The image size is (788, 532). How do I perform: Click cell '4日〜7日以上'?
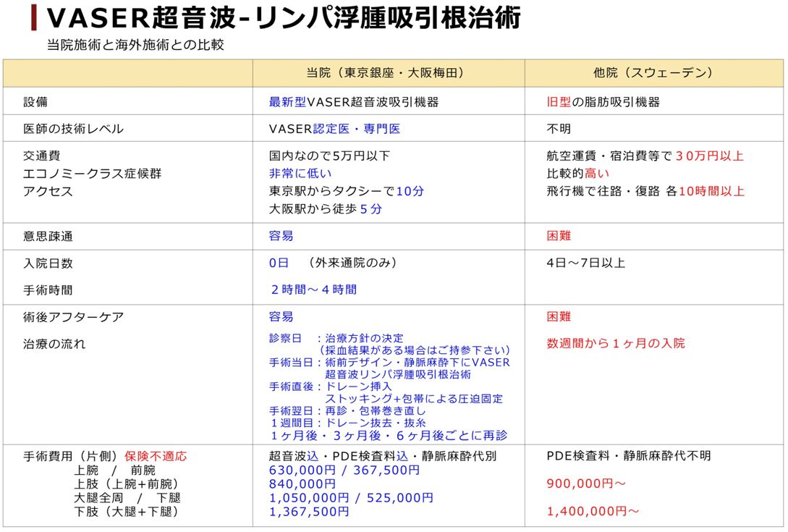[586, 263]
